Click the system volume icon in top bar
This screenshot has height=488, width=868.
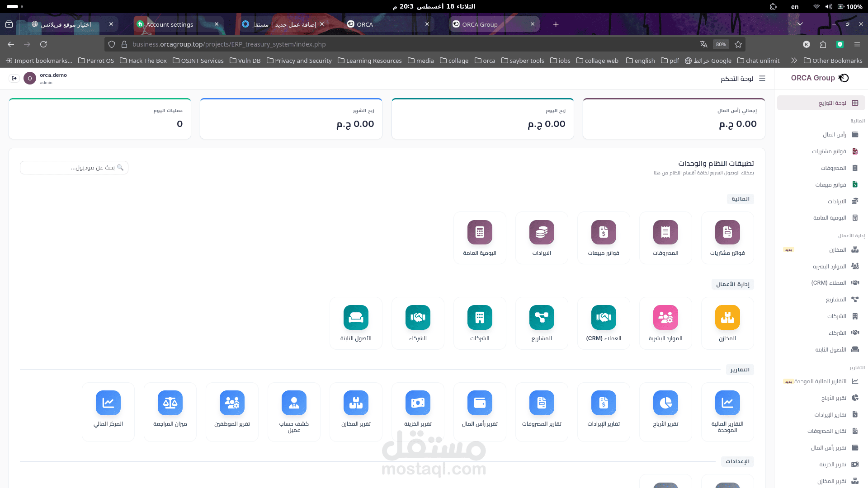tap(829, 7)
